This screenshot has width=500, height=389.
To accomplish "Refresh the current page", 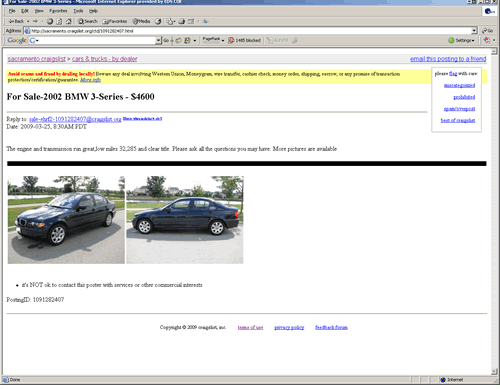I will 59,21.
